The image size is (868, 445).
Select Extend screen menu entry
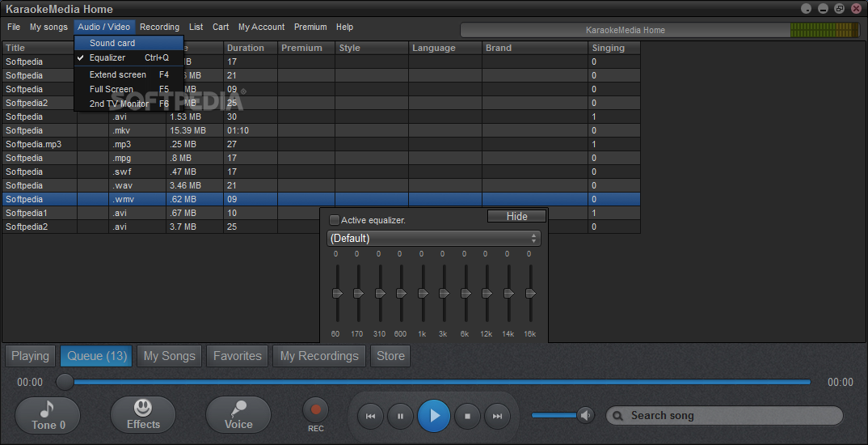pos(129,74)
